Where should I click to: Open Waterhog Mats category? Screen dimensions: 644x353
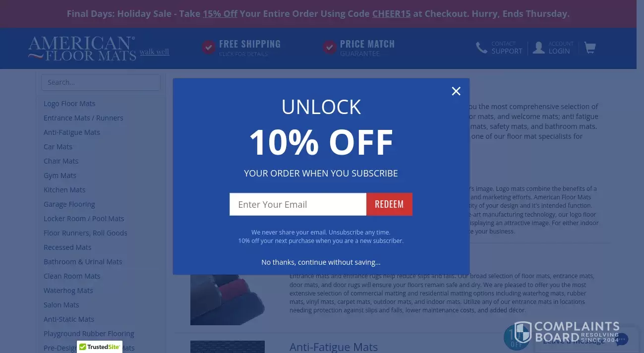click(68, 291)
